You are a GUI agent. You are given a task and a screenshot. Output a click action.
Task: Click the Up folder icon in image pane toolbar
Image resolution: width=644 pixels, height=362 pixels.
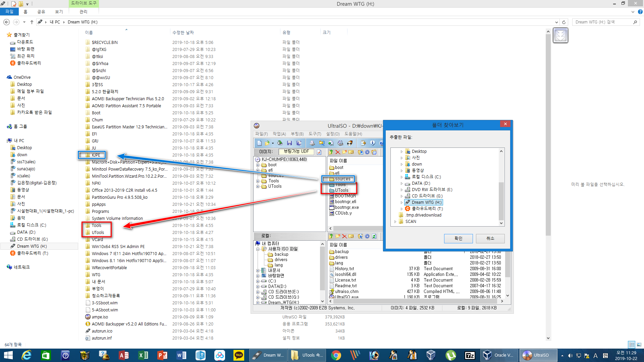[x=331, y=152]
